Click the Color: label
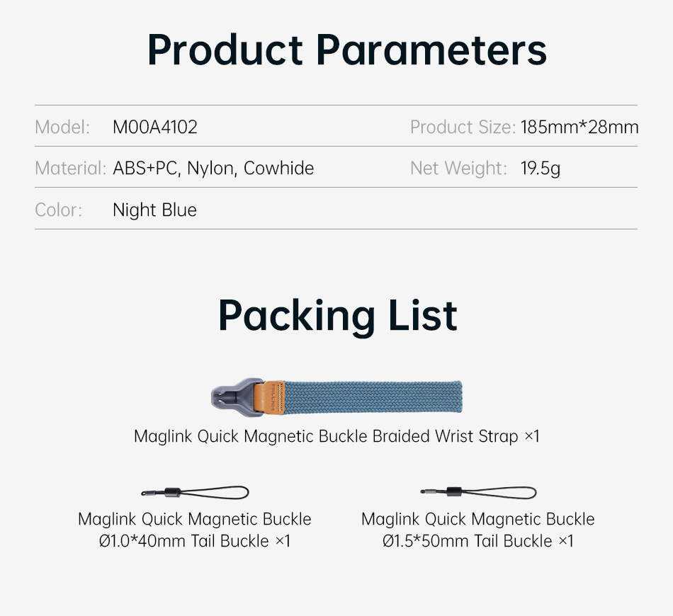This screenshot has width=673, height=616. (58, 210)
